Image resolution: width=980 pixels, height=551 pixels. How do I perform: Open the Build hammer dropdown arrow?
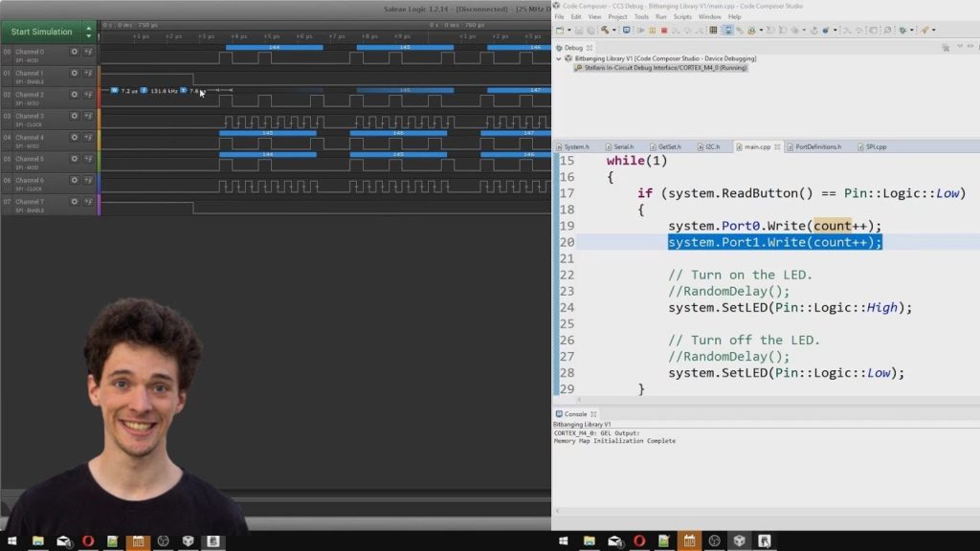tap(614, 30)
